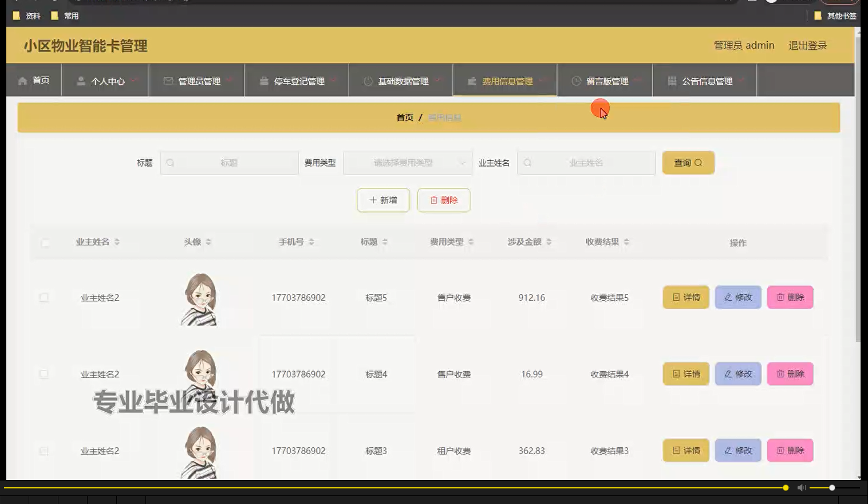Open the 费用类型 dropdown
The image size is (868, 504).
click(408, 163)
